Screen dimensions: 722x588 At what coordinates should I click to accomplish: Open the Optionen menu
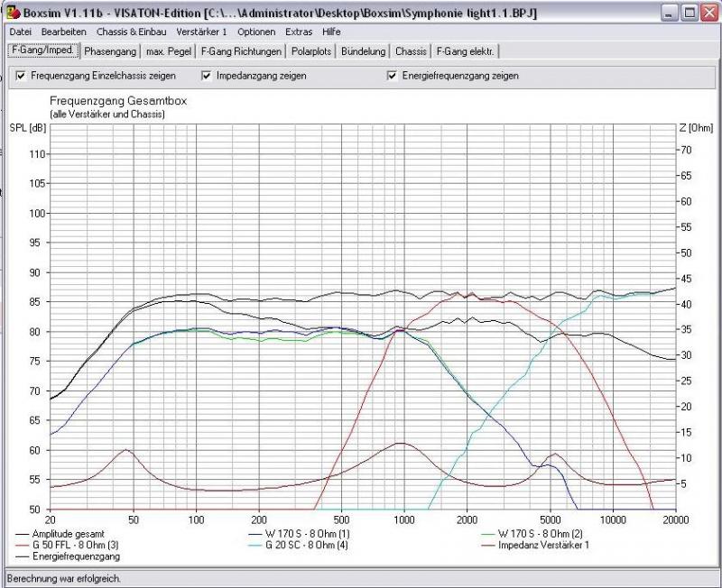click(x=256, y=32)
